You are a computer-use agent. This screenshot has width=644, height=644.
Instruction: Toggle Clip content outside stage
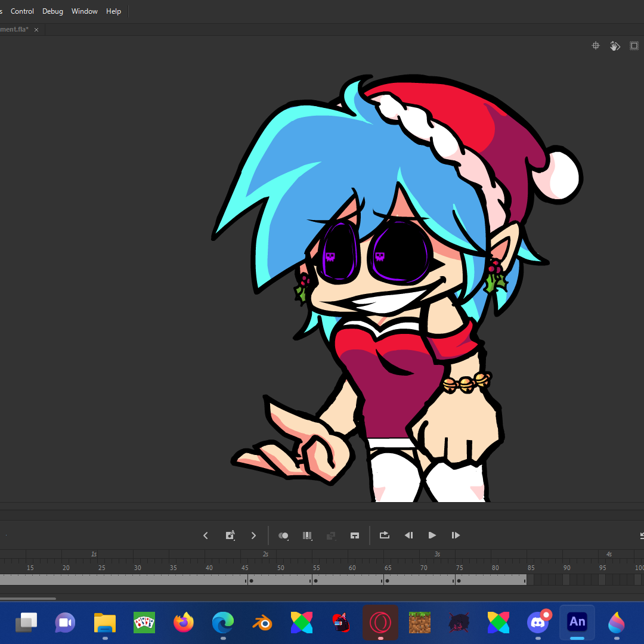click(x=634, y=45)
